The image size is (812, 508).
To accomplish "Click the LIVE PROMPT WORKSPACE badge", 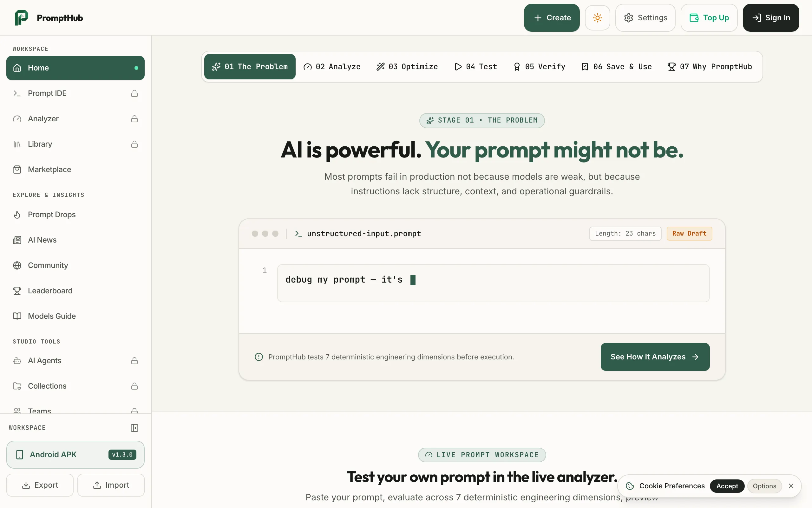I will pos(482,455).
